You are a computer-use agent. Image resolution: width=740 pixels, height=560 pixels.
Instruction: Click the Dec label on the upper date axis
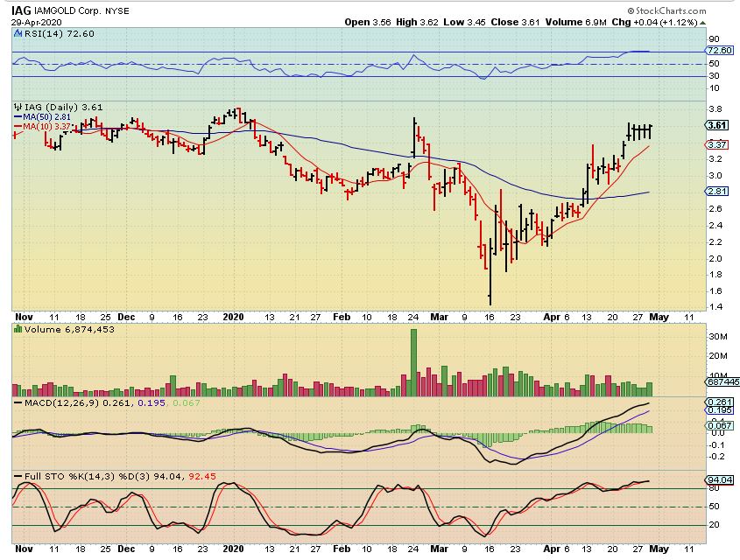126,317
